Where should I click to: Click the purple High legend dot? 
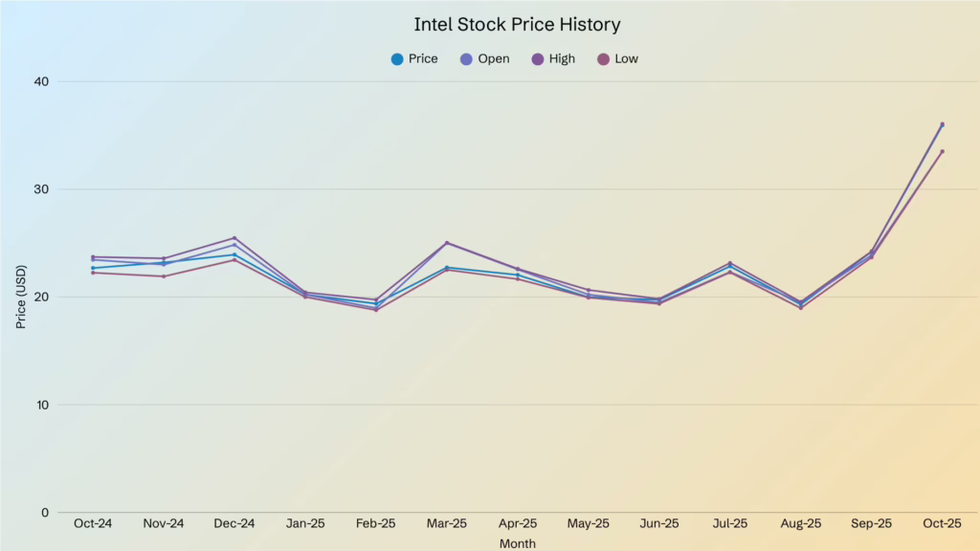pyautogui.click(x=537, y=59)
